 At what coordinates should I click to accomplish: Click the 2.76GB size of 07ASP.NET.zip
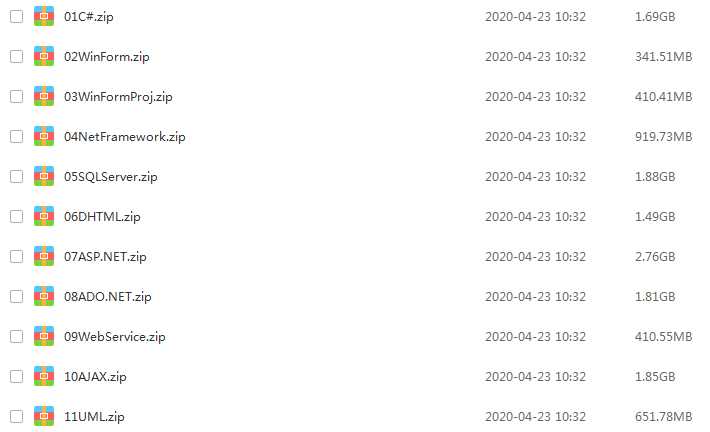tap(655, 257)
